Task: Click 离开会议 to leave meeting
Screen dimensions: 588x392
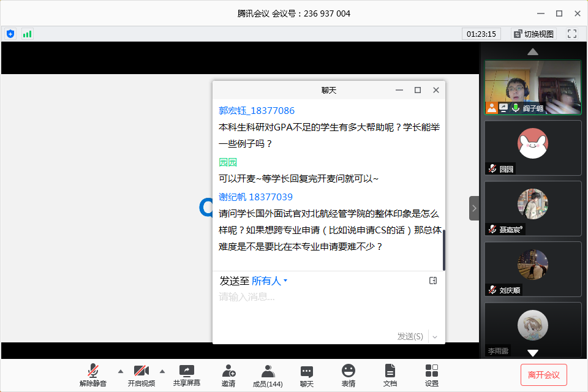Action: (543, 374)
